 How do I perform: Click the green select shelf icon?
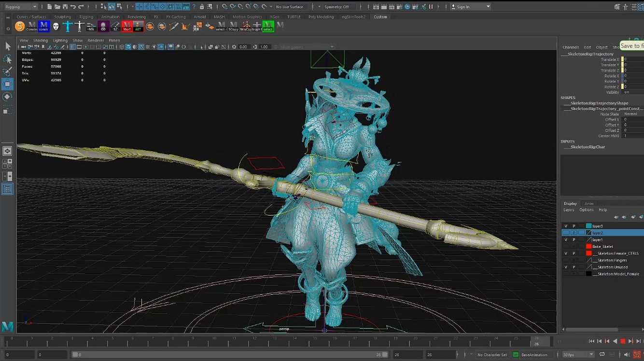[268, 26]
